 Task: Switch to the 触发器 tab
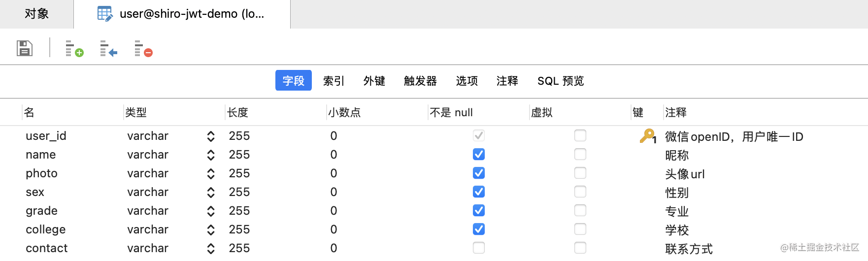point(420,81)
